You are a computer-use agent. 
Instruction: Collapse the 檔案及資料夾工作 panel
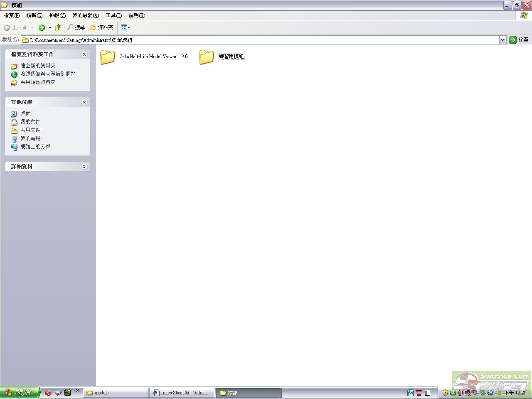tap(84, 54)
